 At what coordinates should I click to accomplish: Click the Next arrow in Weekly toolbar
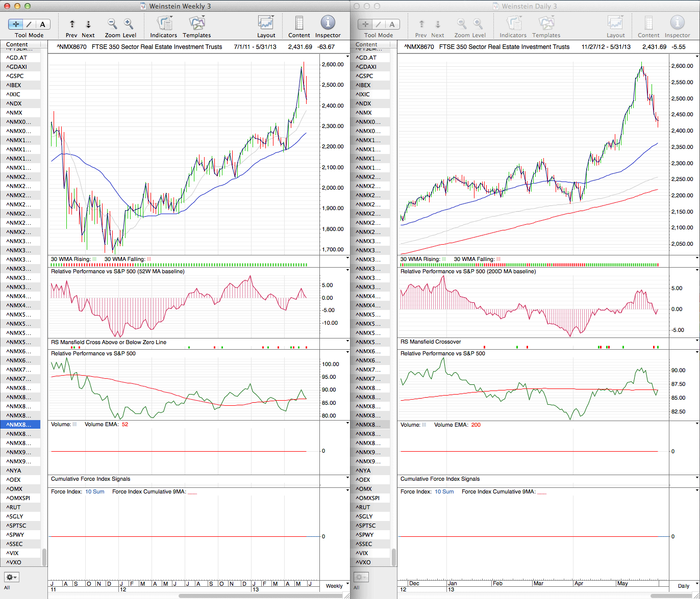tap(88, 24)
